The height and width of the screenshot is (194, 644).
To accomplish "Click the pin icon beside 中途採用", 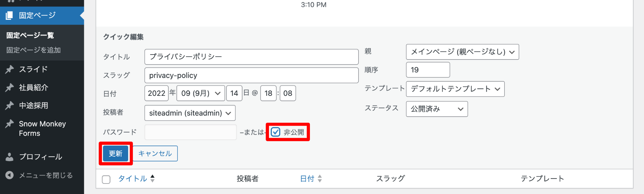I will pyautogui.click(x=9, y=106).
